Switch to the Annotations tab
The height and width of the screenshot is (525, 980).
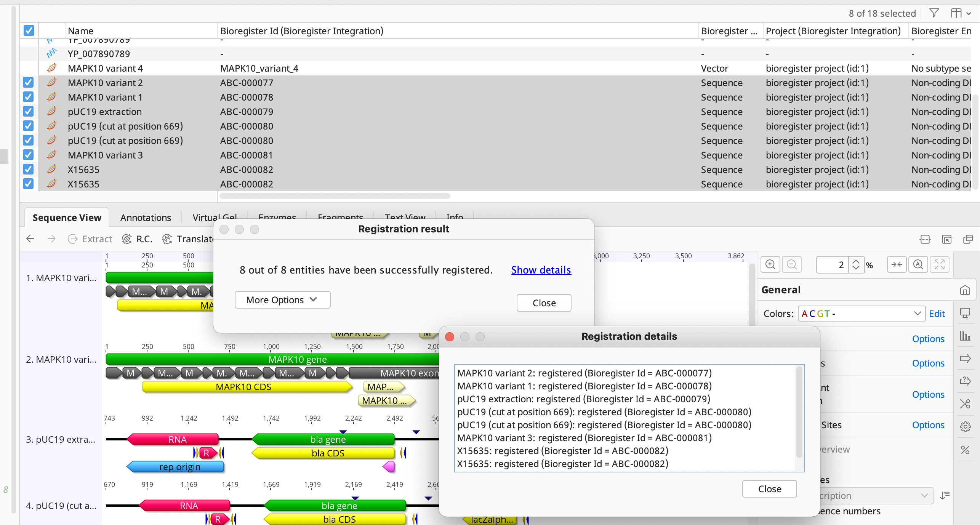[x=146, y=217]
